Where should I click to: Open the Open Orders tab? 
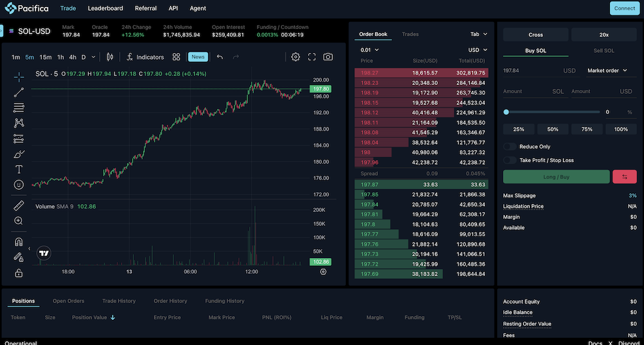pyautogui.click(x=68, y=301)
